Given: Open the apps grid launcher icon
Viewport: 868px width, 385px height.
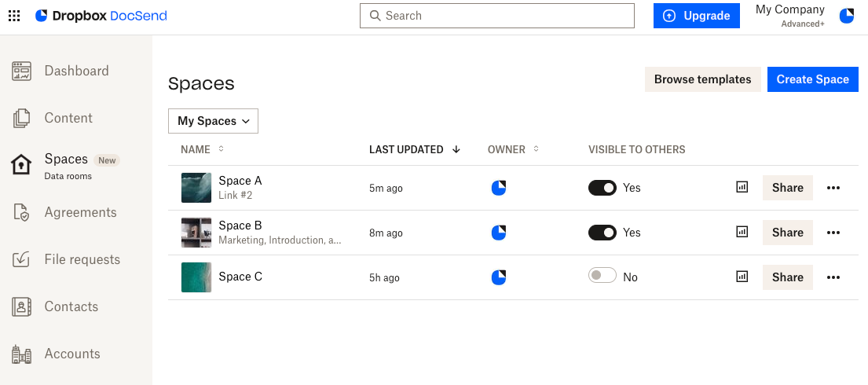Looking at the screenshot, I should click(14, 16).
